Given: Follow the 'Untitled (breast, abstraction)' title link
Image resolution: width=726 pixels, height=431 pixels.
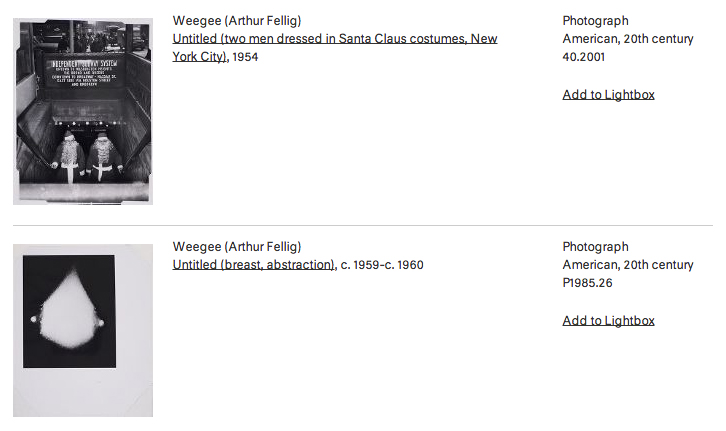Looking at the screenshot, I should (x=253, y=265).
